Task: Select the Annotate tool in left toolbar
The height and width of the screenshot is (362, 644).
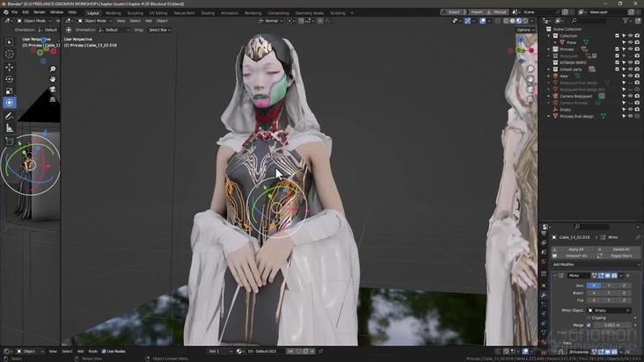Action: pyautogui.click(x=9, y=116)
